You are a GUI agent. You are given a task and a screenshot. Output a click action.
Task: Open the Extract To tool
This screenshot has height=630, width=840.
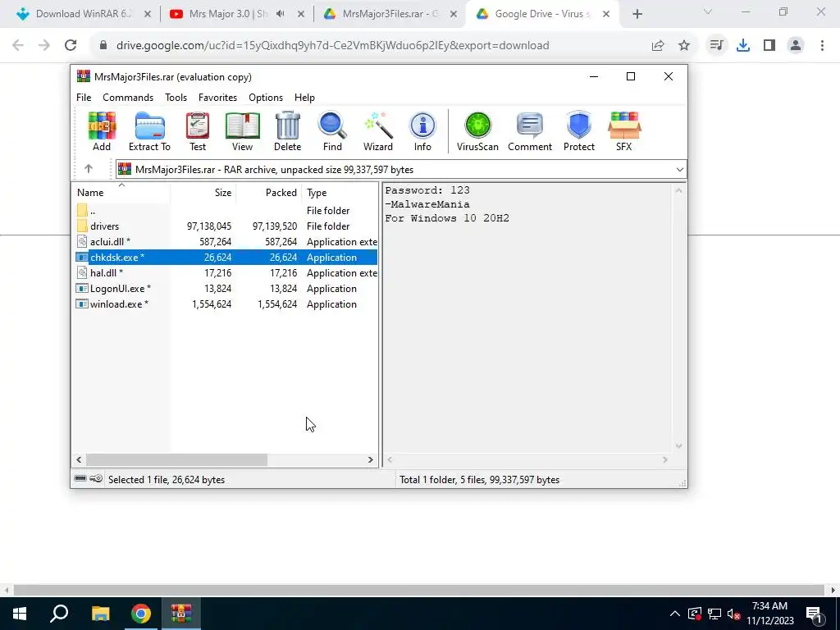[149, 132]
